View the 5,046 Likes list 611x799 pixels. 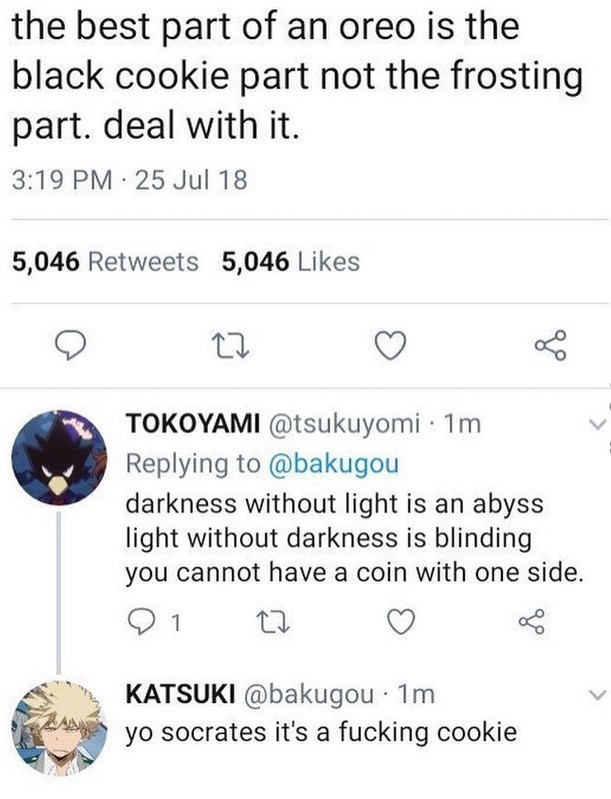(x=291, y=262)
